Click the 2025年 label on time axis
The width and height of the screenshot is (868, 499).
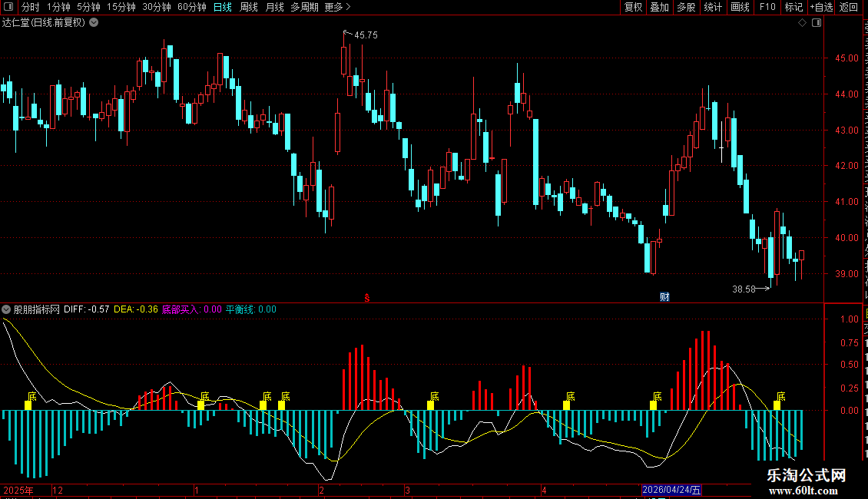coord(18,490)
